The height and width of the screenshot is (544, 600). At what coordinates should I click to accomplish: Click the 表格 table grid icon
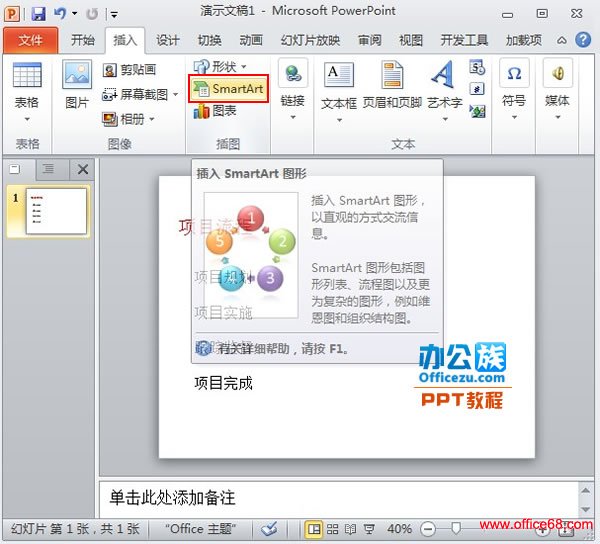[27, 75]
